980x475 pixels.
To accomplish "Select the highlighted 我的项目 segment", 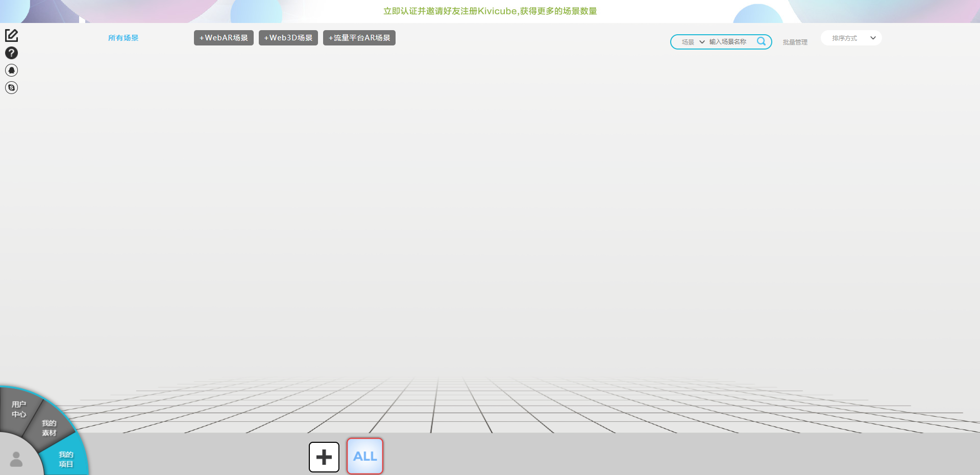I will [x=65, y=459].
